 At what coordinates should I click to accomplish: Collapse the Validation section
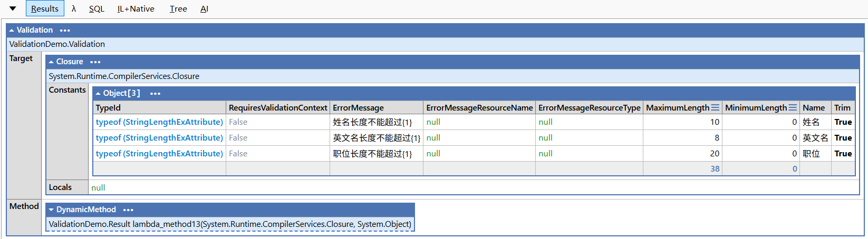point(12,31)
